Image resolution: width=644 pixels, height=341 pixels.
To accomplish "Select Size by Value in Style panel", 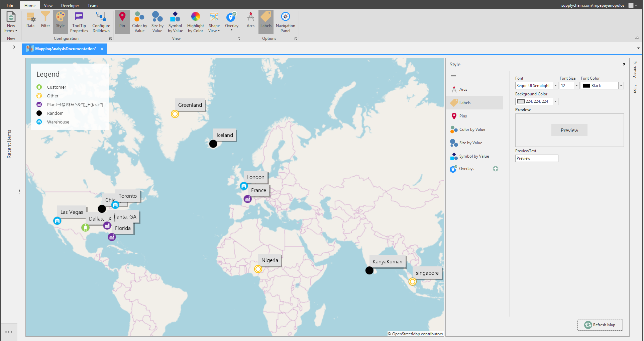I will 474,143.
